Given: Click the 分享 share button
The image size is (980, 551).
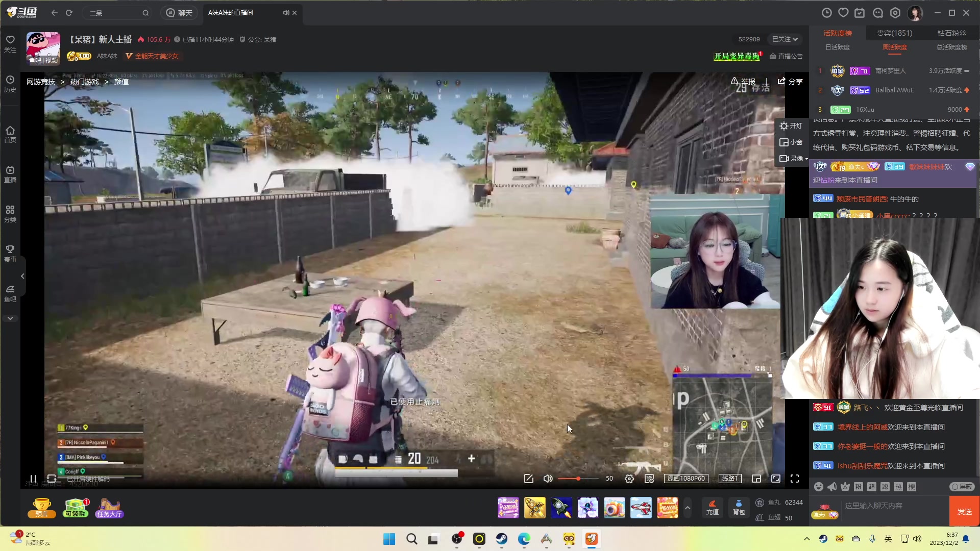Looking at the screenshot, I should [x=790, y=82].
